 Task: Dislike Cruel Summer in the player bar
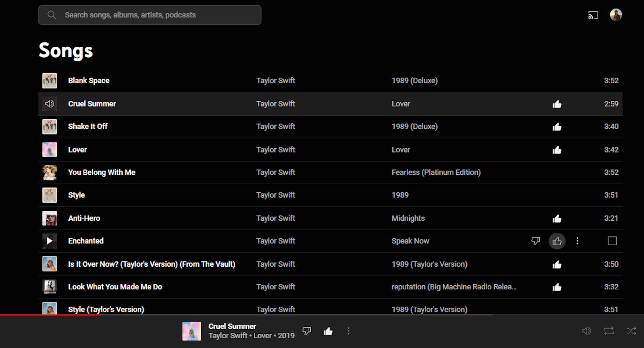pyautogui.click(x=307, y=330)
